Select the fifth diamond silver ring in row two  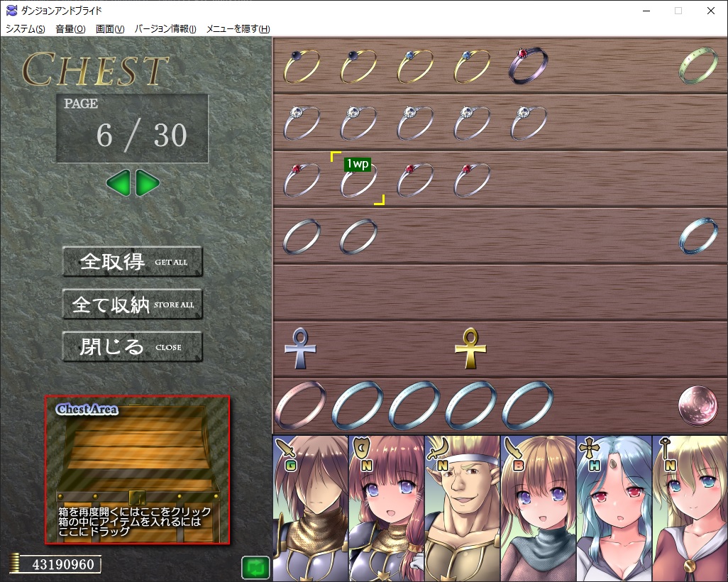[529, 123]
